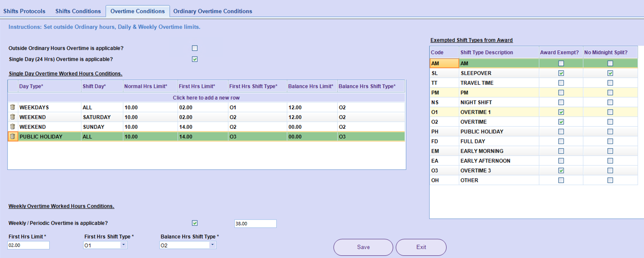Image resolution: width=644 pixels, height=258 pixels.
Task: Remove the WEEKEND SUNDAY row via trash icon
Action: (x=13, y=127)
